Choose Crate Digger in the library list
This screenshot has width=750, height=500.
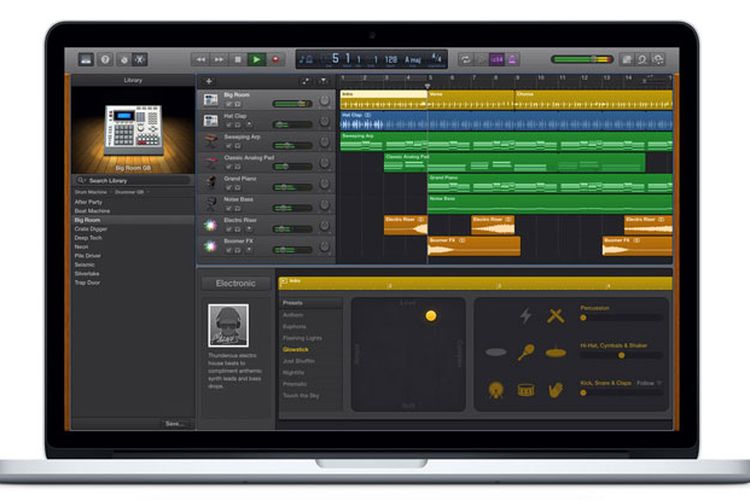pyautogui.click(x=90, y=228)
